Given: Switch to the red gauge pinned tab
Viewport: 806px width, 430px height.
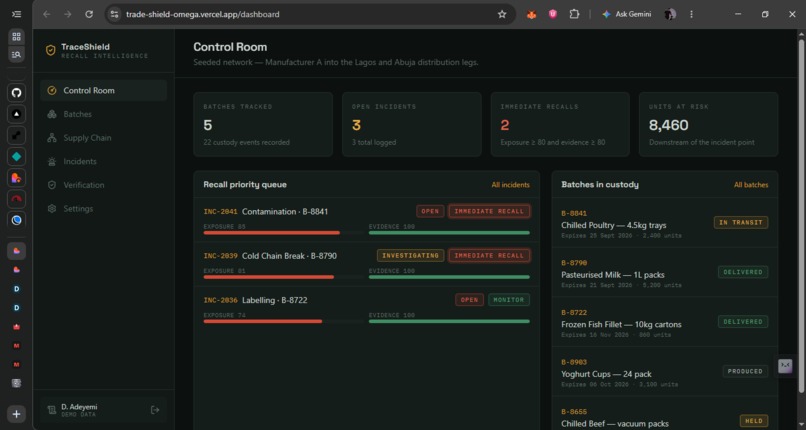Looking at the screenshot, I should [x=16, y=199].
